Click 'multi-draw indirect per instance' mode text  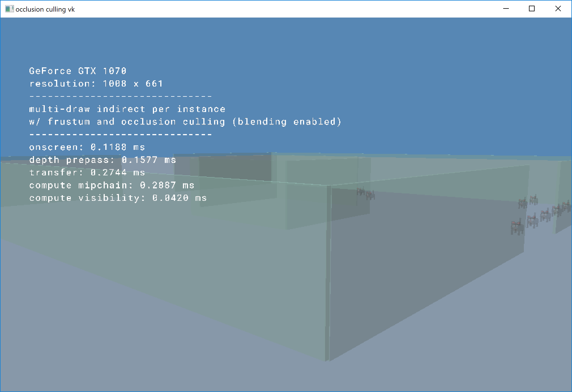click(127, 109)
